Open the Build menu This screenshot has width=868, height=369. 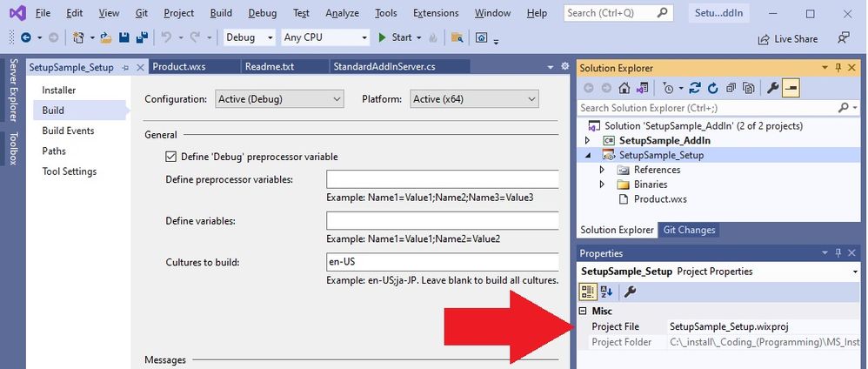click(x=221, y=13)
